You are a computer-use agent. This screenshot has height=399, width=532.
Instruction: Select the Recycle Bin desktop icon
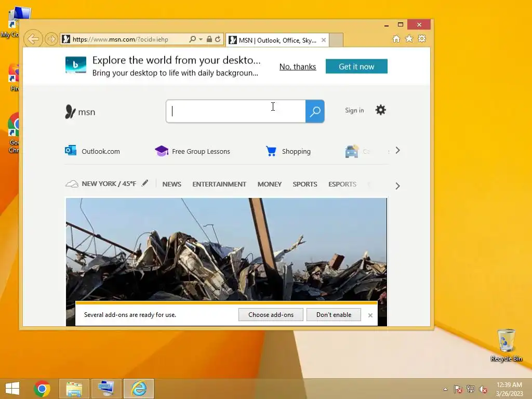(506, 345)
